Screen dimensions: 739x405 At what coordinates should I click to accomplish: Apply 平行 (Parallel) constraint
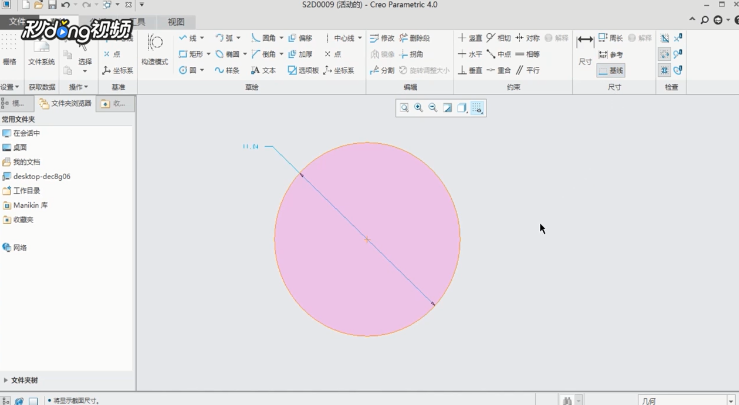pos(527,70)
